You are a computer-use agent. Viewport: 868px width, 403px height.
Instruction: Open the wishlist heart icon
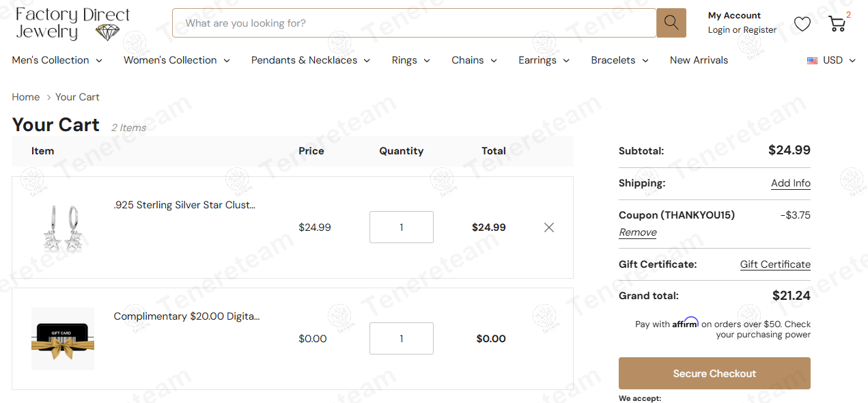802,24
